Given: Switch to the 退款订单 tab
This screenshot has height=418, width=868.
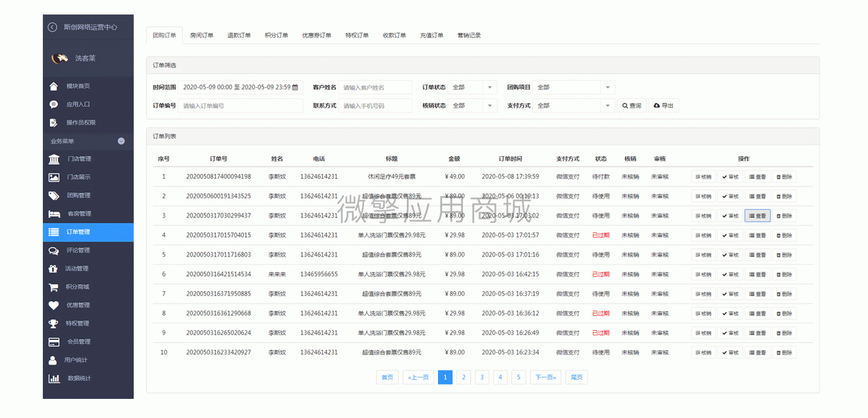Looking at the screenshot, I should pos(239,35).
